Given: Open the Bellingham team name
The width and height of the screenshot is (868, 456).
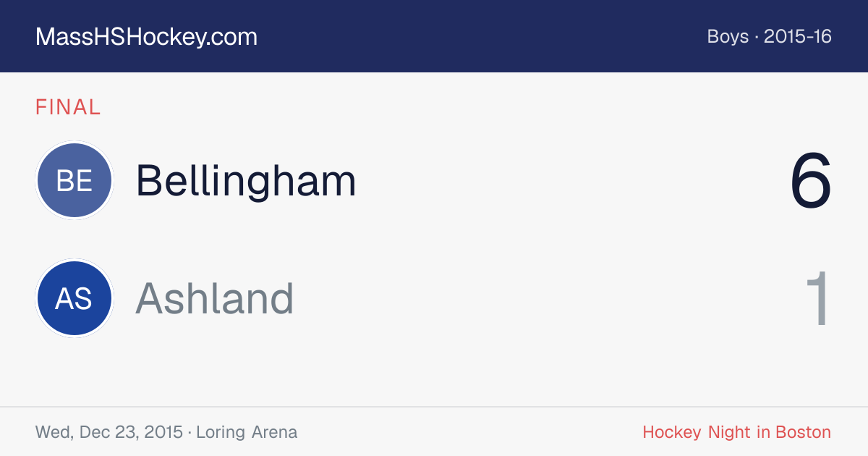Looking at the screenshot, I should pyautogui.click(x=246, y=180).
